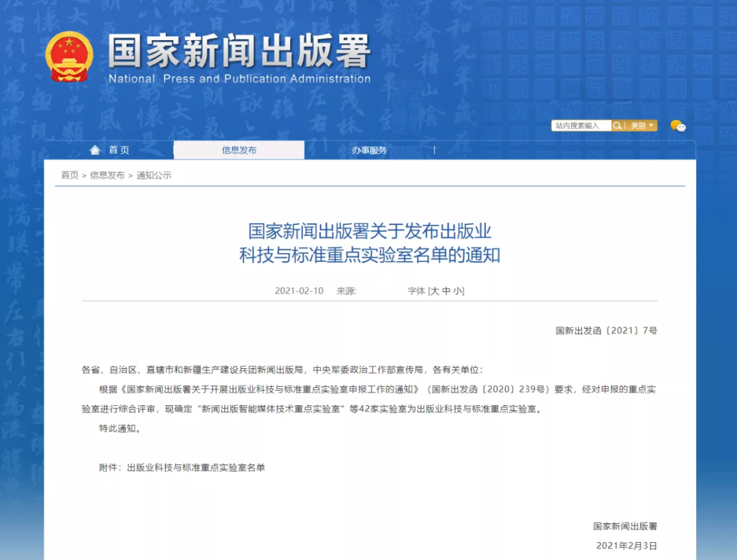Click the yellow speech bubble icon
The width and height of the screenshot is (737, 560).
click(x=674, y=123)
